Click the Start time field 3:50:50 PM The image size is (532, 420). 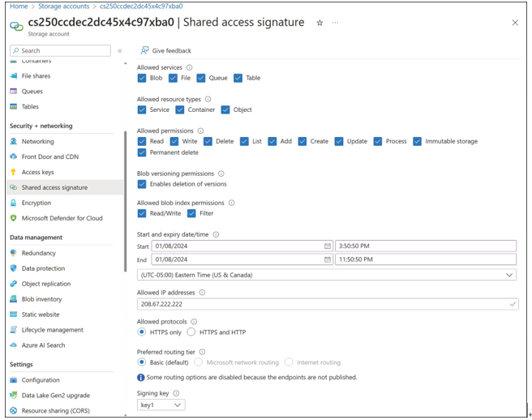(x=426, y=246)
